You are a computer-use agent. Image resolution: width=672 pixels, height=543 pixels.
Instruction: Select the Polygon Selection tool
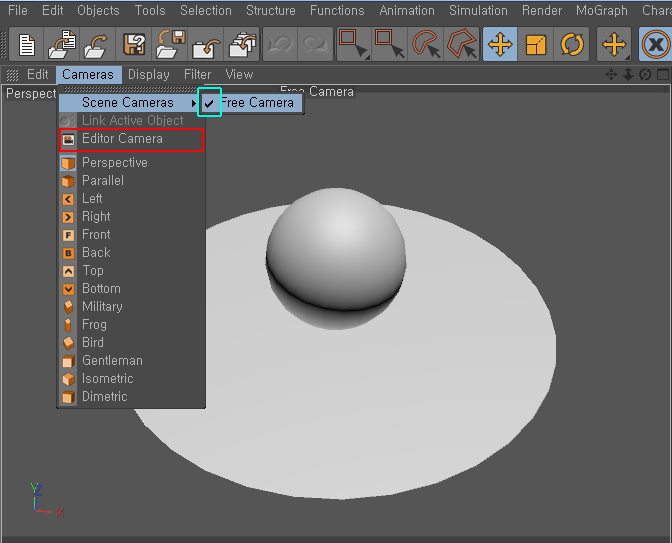click(x=462, y=45)
